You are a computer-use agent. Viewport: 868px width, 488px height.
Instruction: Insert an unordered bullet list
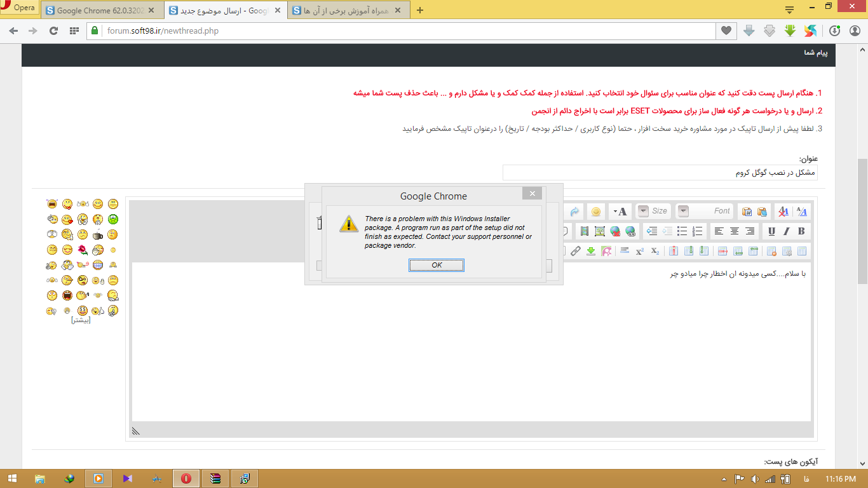pyautogui.click(x=682, y=231)
